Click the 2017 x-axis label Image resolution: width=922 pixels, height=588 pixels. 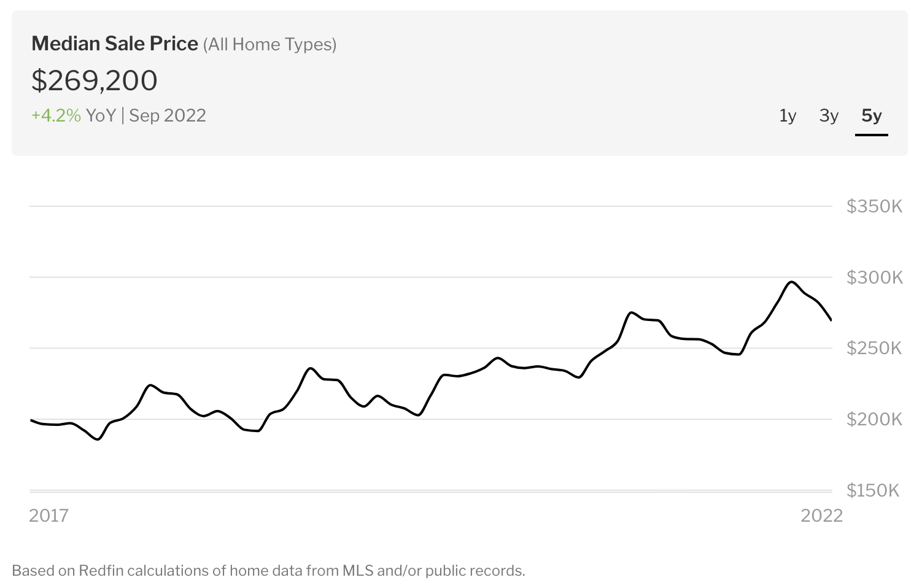pos(49,515)
